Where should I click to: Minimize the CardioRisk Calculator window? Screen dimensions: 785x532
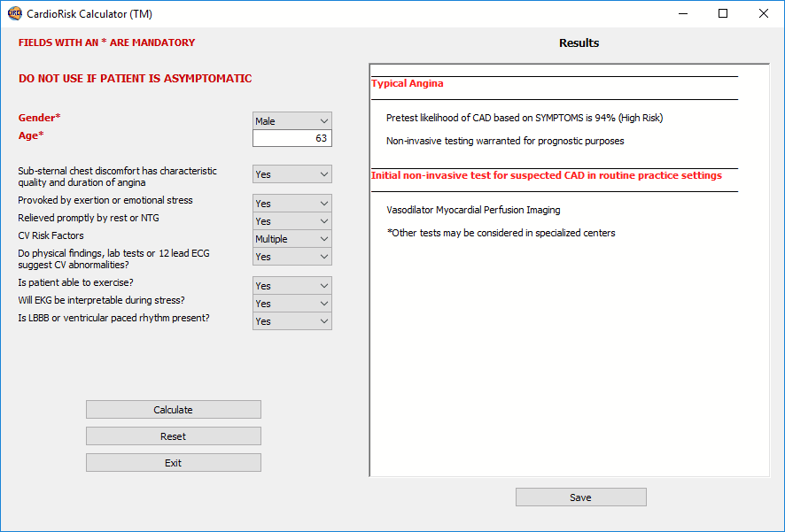(683, 13)
